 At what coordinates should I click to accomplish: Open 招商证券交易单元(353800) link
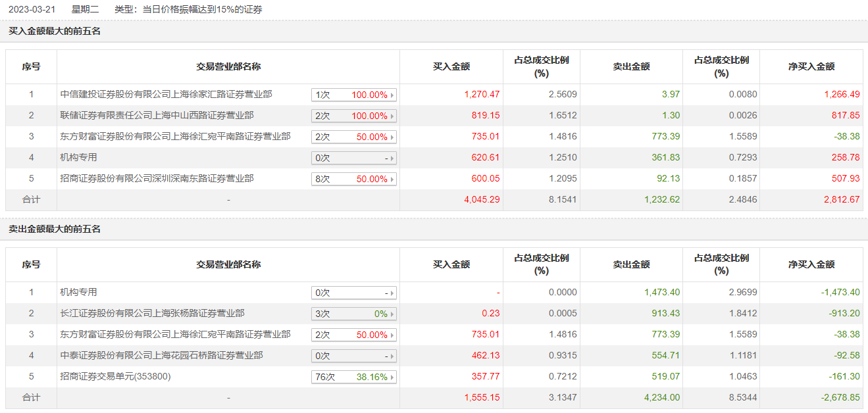click(x=116, y=376)
